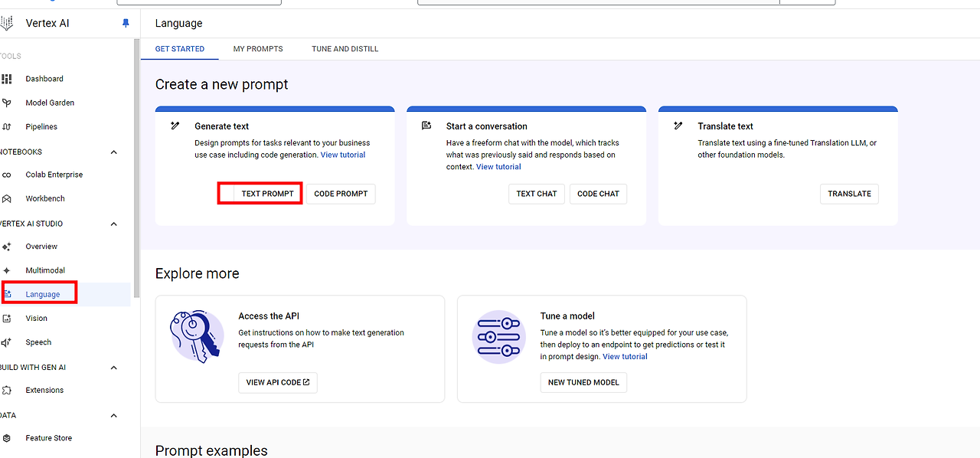Collapse the Build with Gen AI section
The image size is (980, 458).
click(x=114, y=368)
